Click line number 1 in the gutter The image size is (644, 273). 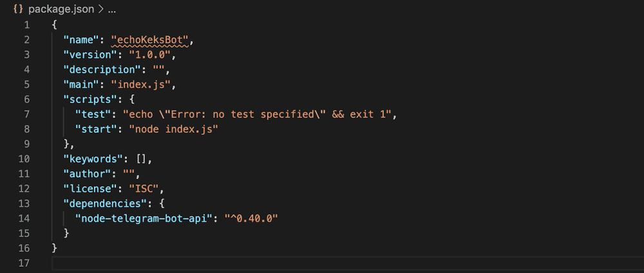pyautogui.click(x=26, y=25)
